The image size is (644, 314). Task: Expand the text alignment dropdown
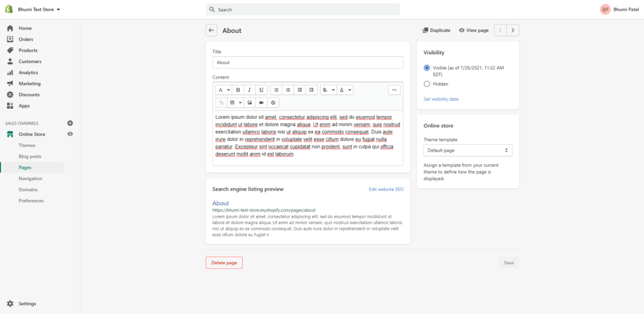[x=328, y=90]
